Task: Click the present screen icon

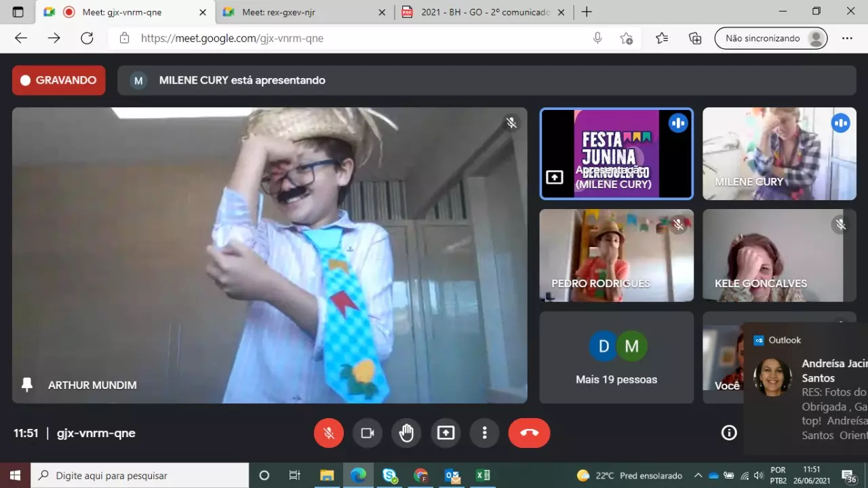Action: click(446, 433)
